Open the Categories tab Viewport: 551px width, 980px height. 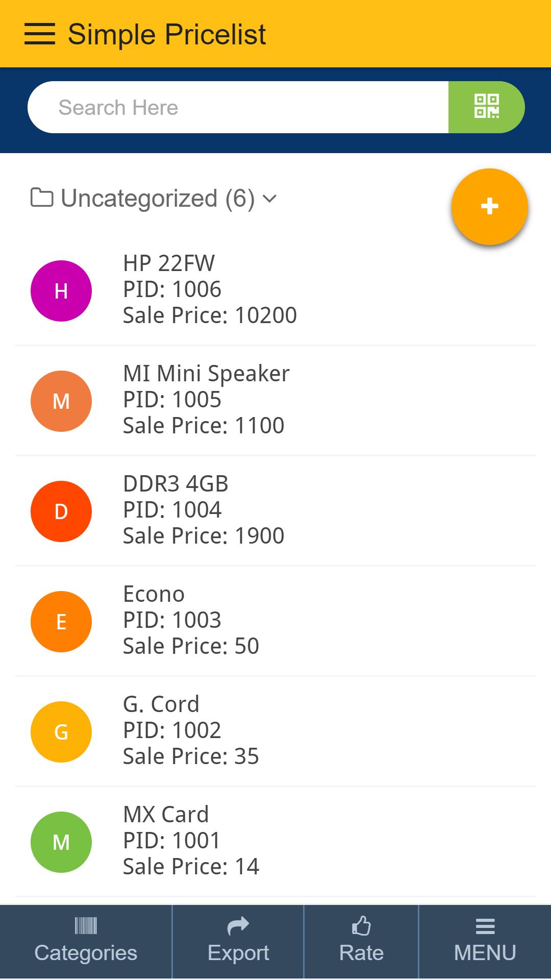pyautogui.click(x=86, y=942)
